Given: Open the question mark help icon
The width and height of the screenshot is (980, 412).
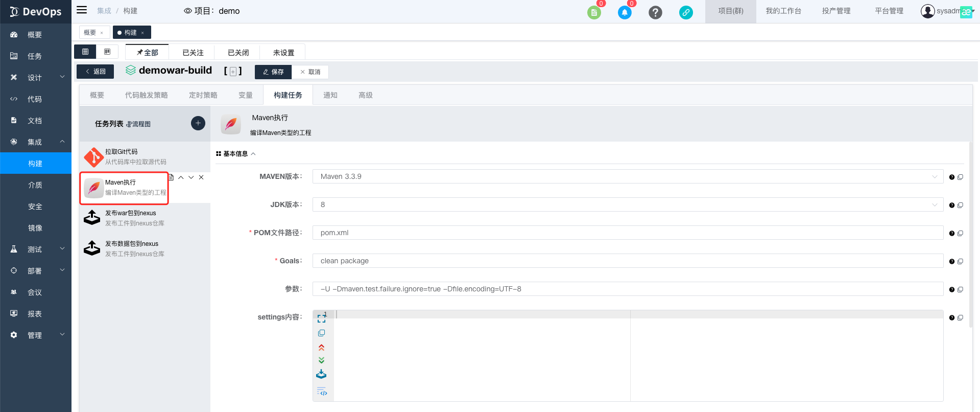Looking at the screenshot, I should (x=655, y=12).
